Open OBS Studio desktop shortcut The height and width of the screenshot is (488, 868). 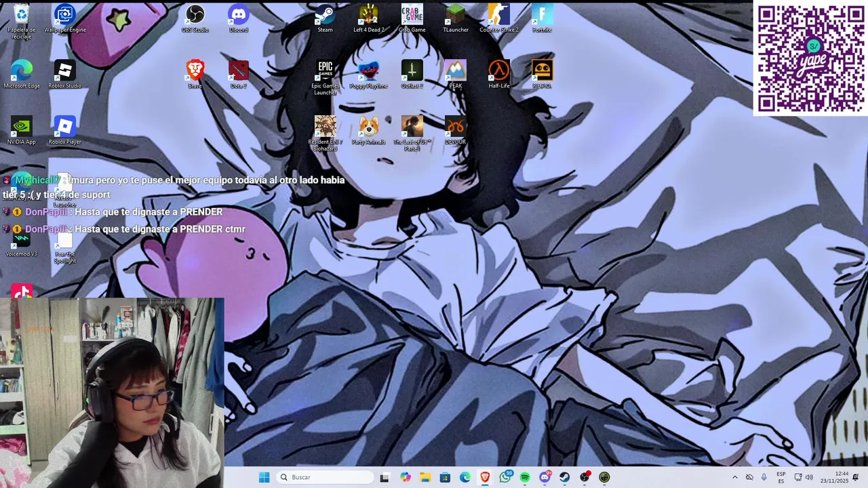[195, 19]
